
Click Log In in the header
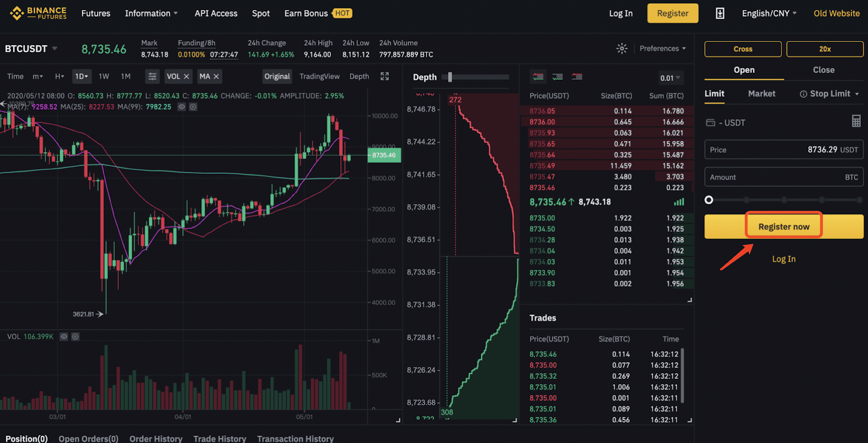(621, 14)
